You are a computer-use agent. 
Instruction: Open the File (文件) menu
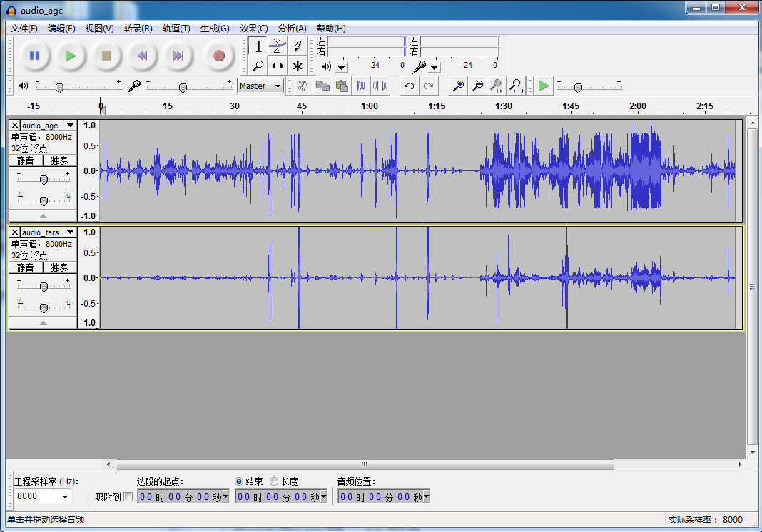(24, 29)
